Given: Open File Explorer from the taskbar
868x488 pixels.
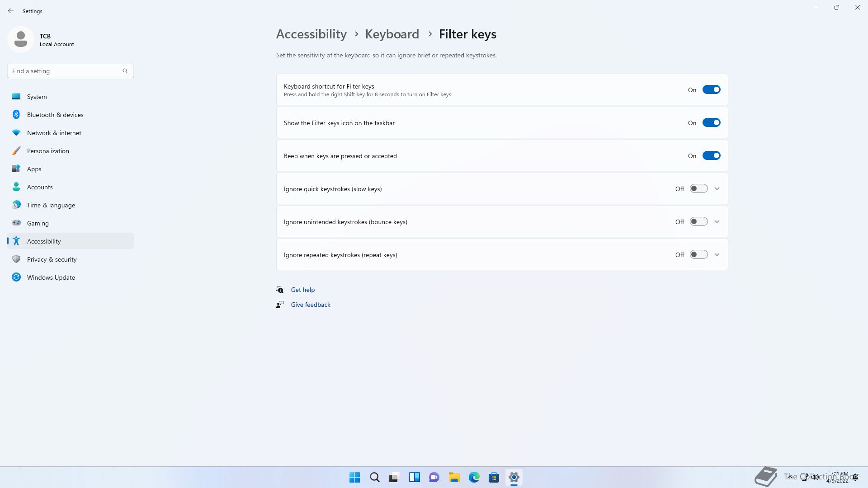Looking at the screenshot, I should tap(454, 477).
